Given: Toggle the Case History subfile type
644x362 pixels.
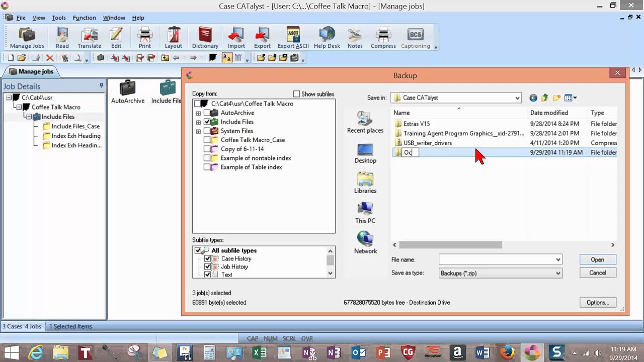Looking at the screenshot, I should tap(208, 258).
